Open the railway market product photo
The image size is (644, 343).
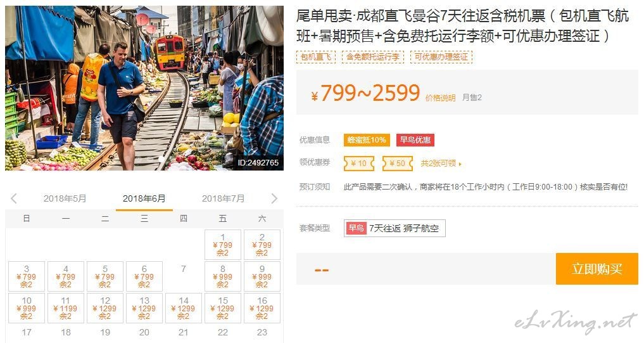(x=144, y=88)
